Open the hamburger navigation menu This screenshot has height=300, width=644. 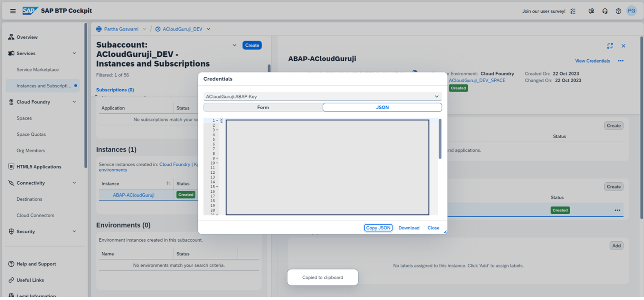[13, 11]
